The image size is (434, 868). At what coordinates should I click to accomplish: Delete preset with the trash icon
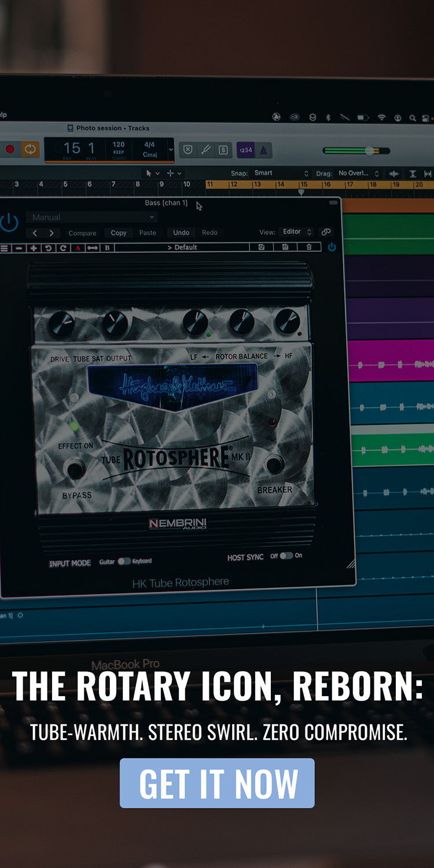[309, 247]
